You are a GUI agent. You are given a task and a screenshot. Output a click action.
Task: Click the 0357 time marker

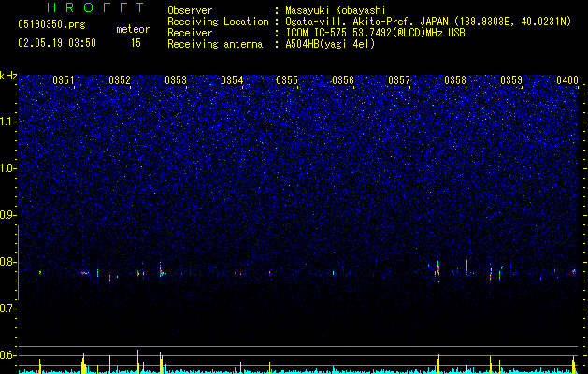point(399,79)
